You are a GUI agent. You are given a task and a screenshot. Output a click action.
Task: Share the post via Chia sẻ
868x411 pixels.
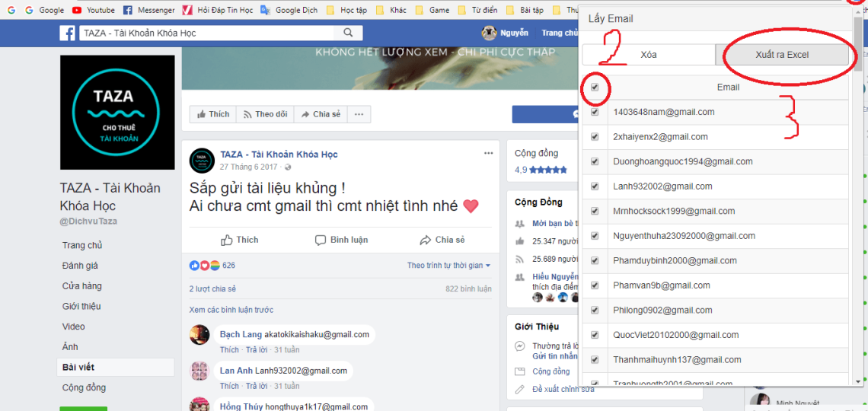(442, 240)
